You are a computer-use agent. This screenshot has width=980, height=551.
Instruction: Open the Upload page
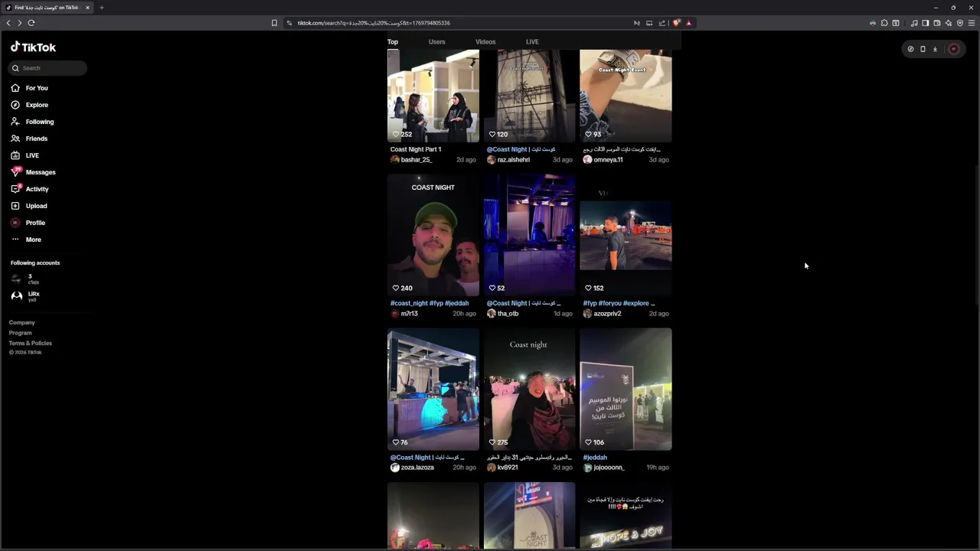coord(30,206)
